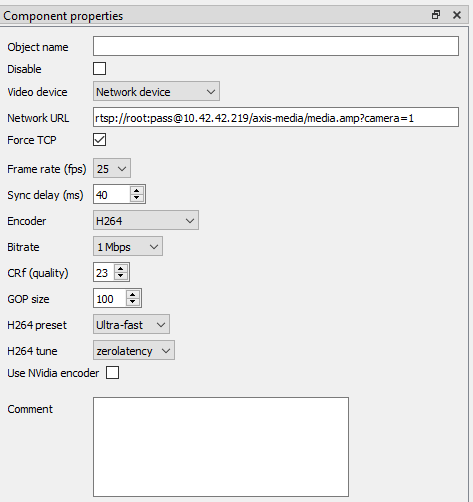
Task: Expand the Encoder H264 dropdown
Action: [146, 220]
